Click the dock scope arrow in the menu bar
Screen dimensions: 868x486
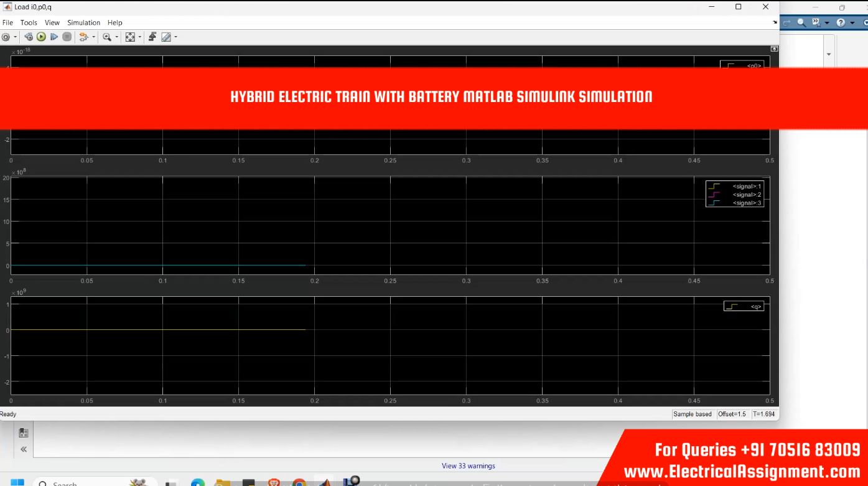[x=775, y=22]
